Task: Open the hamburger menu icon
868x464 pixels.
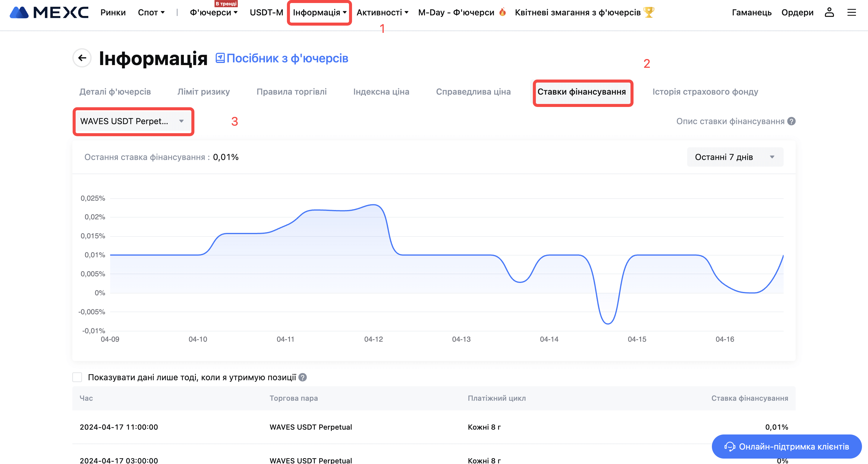Action: click(x=851, y=12)
